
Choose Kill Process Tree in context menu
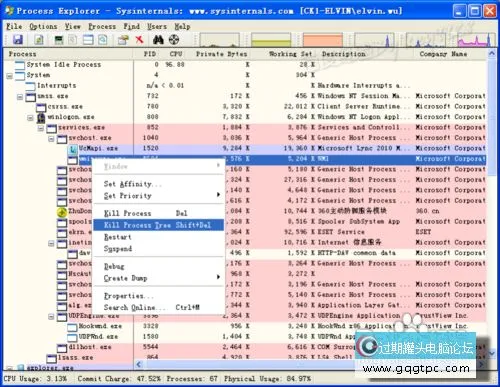click(x=159, y=225)
